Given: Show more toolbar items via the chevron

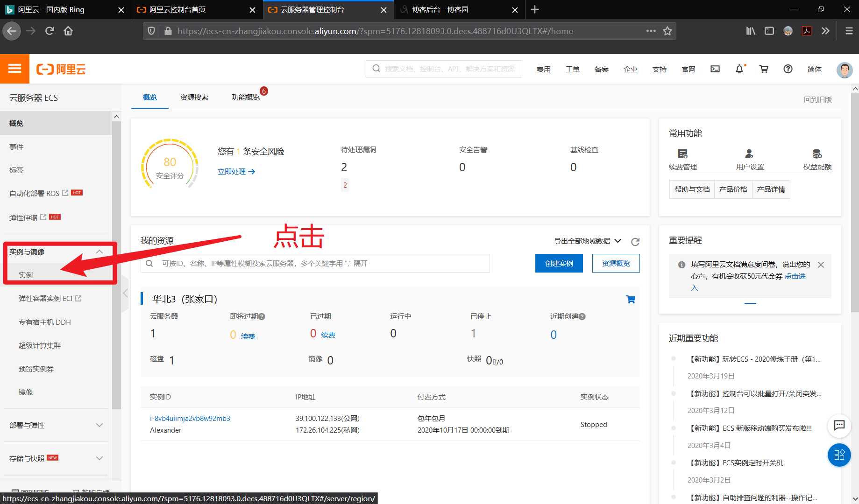Looking at the screenshot, I should click(825, 31).
